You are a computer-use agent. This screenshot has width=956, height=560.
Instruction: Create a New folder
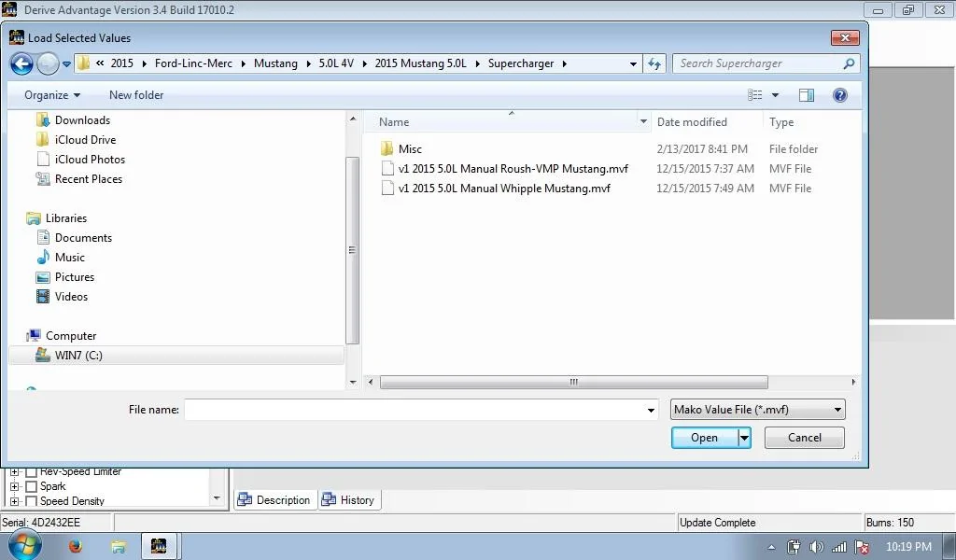point(136,95)
